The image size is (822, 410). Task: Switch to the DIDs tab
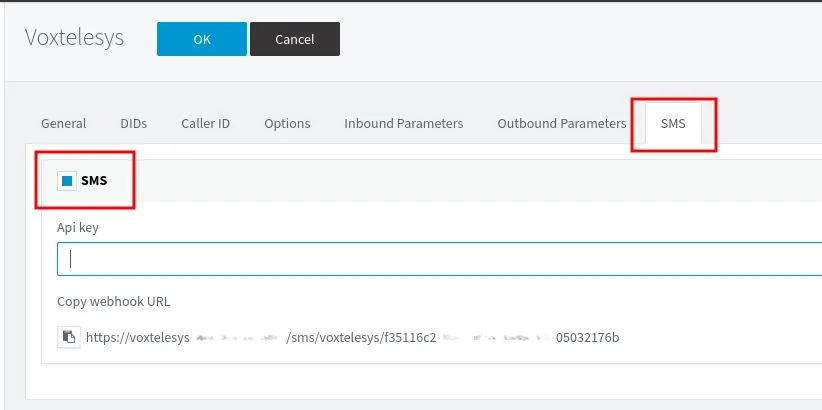134,124
